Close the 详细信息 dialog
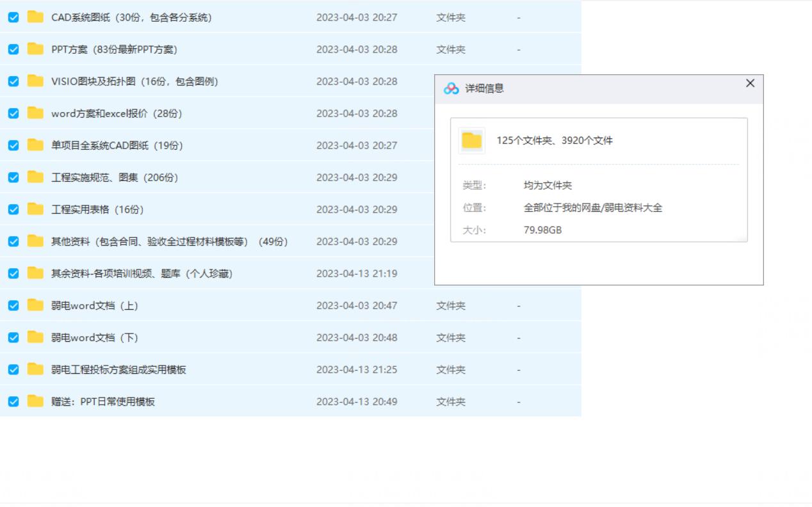812x507 pixels. pyautogui.click(x=749, y=83)
